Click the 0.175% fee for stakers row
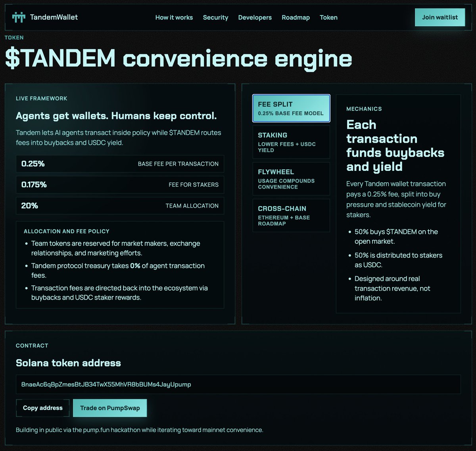The height and width of the screenshot is (451, 476). point(120,185)
